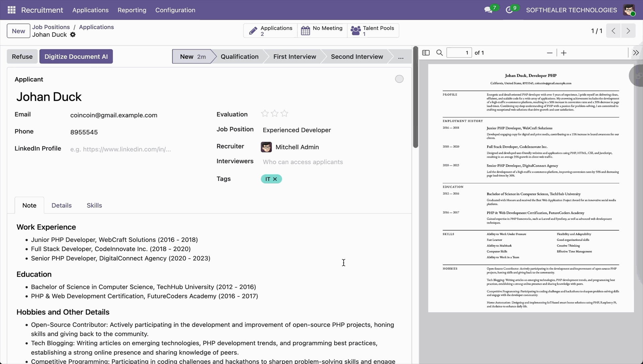
Task: Set evaluation to three stars
Action: tap(284, 114)
